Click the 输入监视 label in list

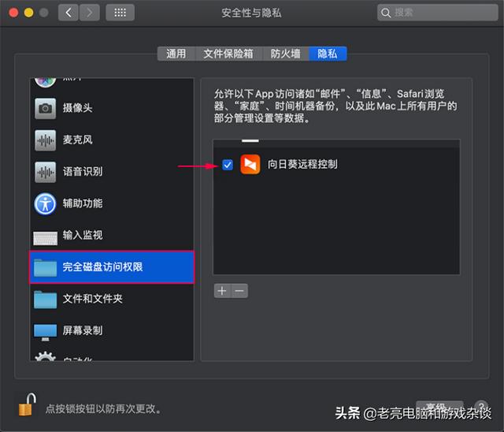(83, 235)
